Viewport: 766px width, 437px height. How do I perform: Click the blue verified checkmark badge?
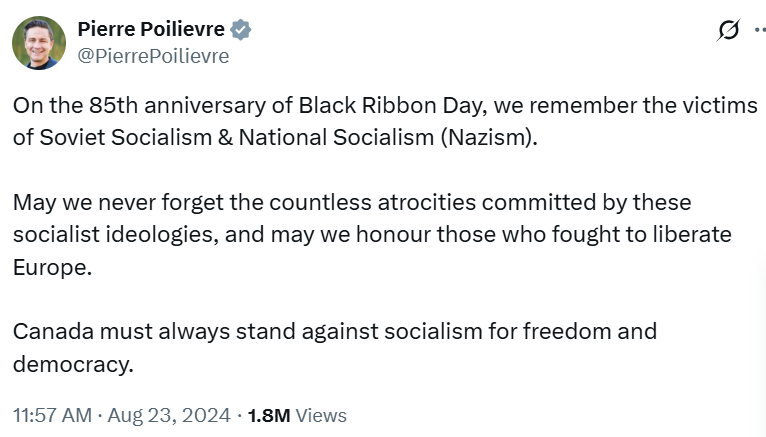click(x=241, y=30)
